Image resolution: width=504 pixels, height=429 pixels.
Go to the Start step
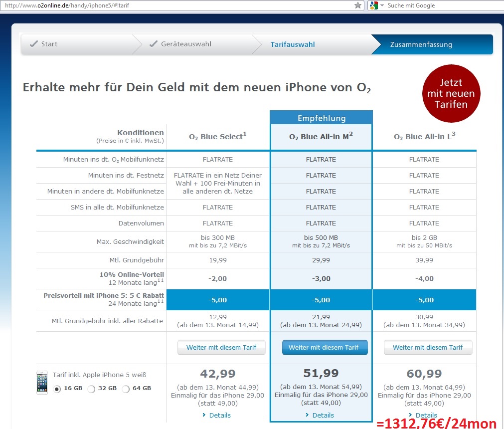(49, 44)
